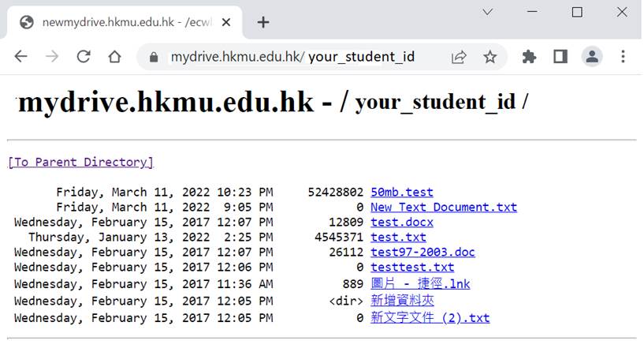The height and width of the screenshot is (352, 644).
Task: Open a new tab with the plus button
Action: [x=262, y=22]
